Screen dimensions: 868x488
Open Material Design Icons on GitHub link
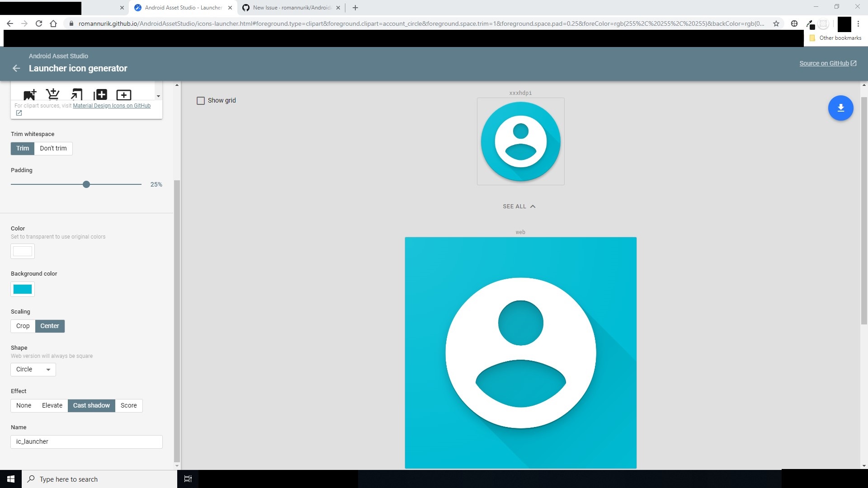111,105
